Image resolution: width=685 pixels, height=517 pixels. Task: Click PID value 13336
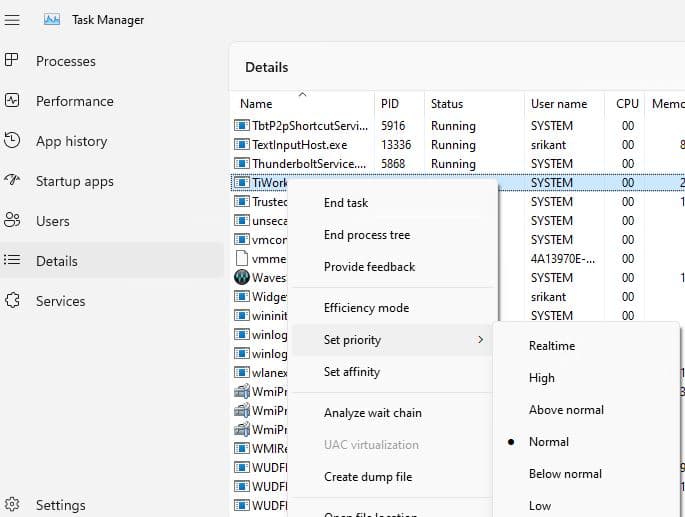tap(396, 145)
